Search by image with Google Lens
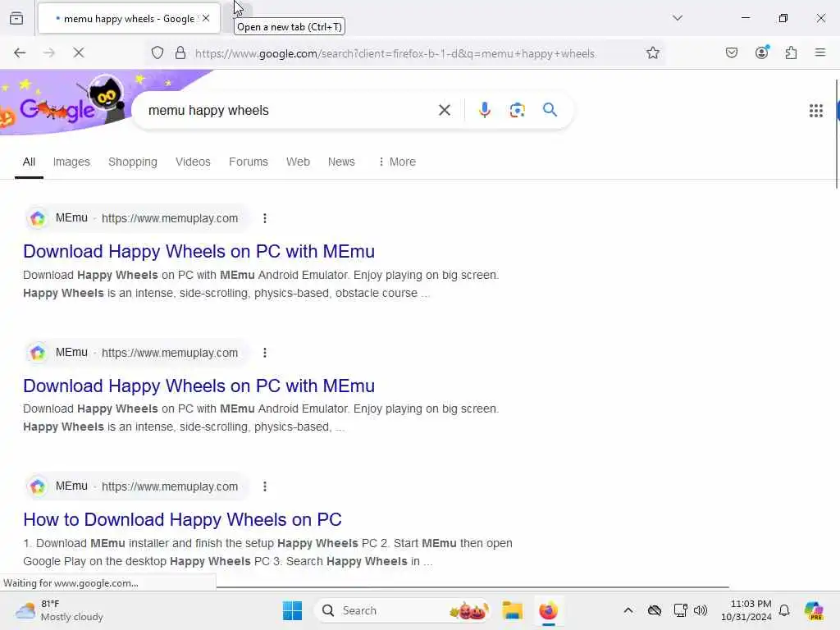The width and height of the screenshot is (840, 630). (517, 110)
